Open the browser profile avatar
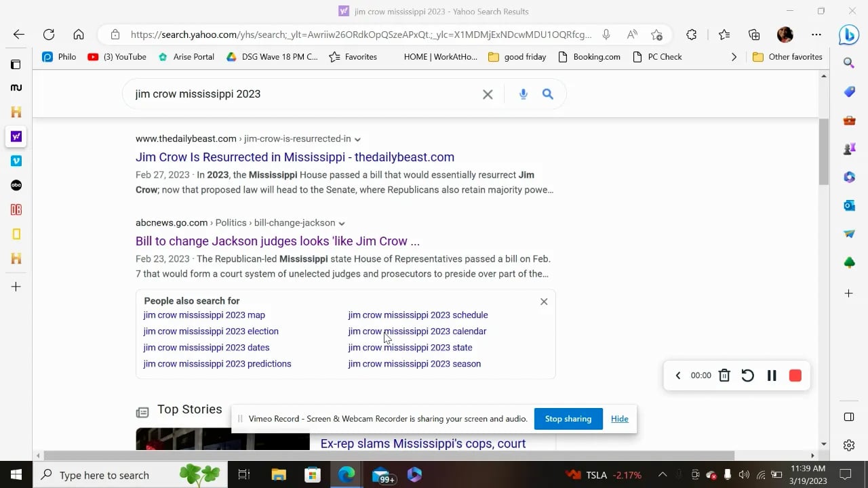This screenshot has height=488, width=868. click(x=785, y=35)
